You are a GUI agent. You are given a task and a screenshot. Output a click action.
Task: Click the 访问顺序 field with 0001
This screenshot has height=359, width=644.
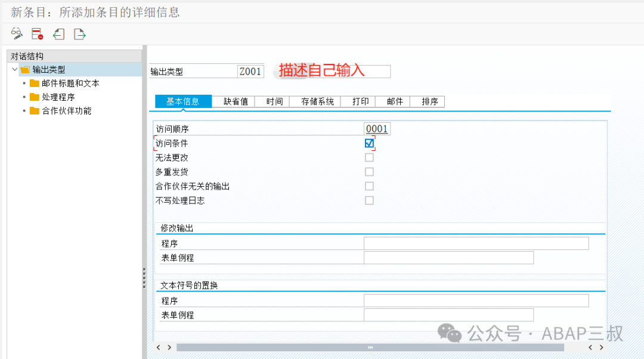377,129
